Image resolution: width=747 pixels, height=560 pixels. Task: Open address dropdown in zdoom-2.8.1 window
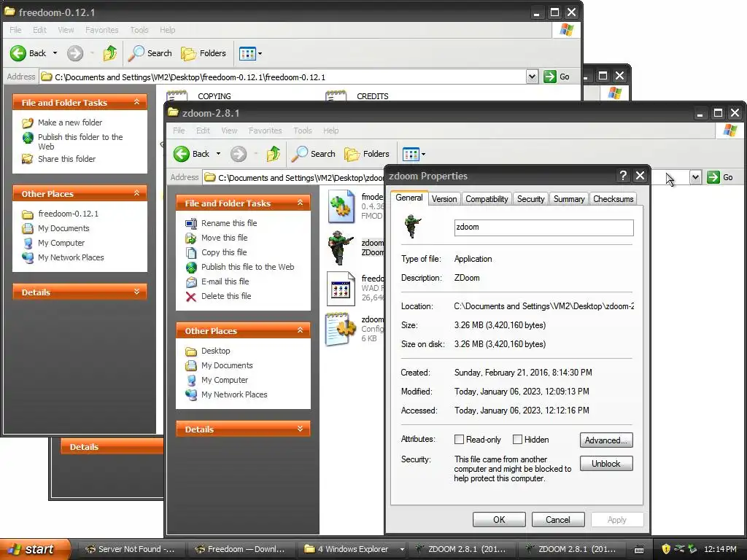coord(695,177)
